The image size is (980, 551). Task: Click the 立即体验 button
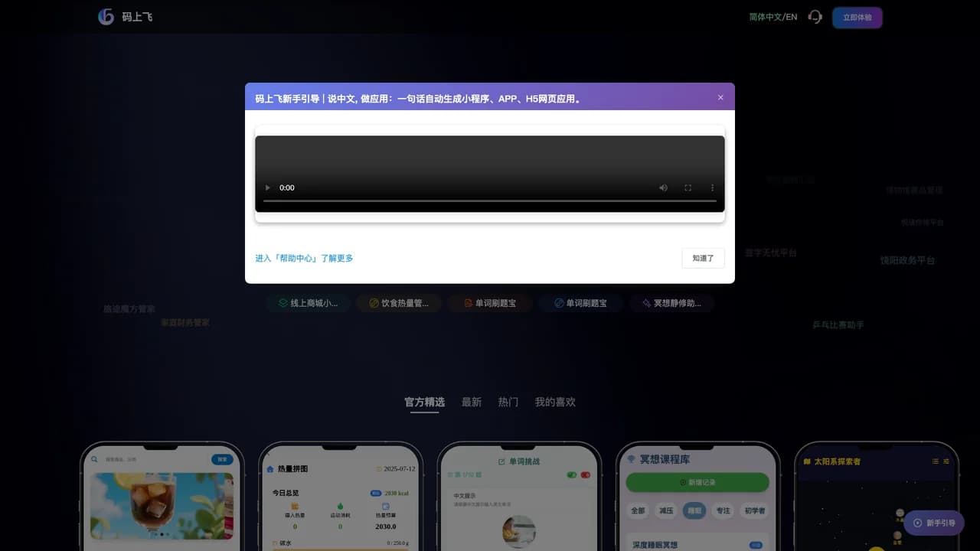pyautogui.click(x=857, y=18)
